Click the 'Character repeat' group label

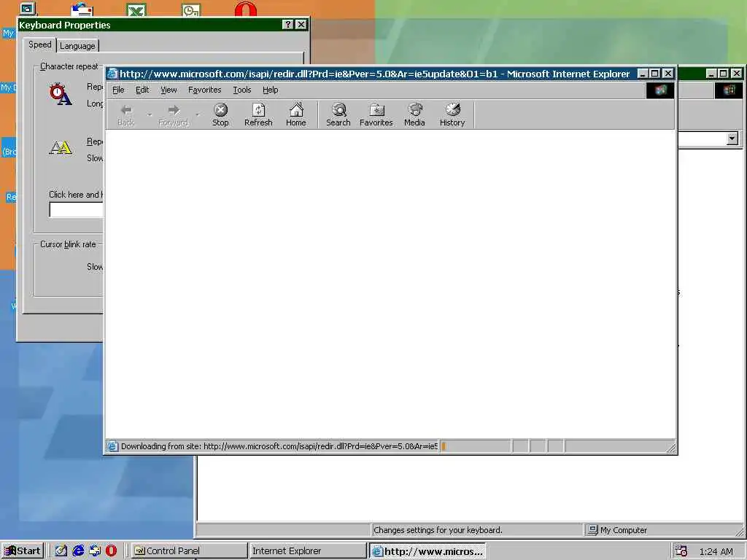tap(69, 66)
